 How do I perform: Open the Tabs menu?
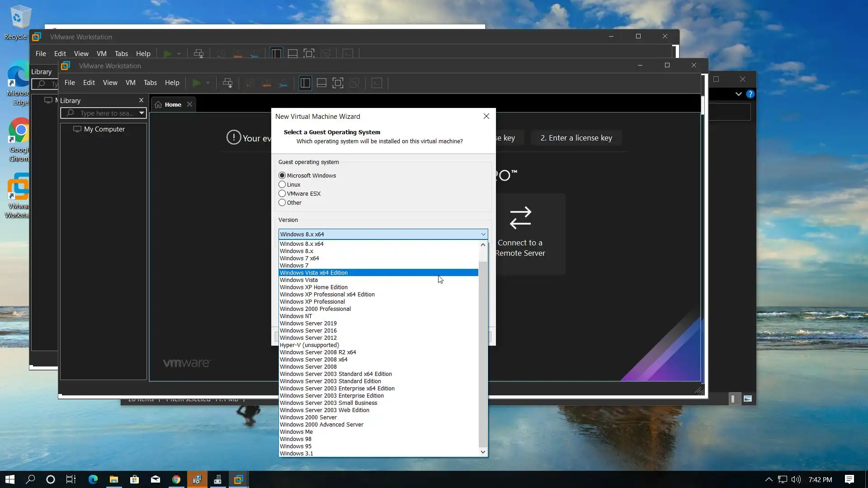150,83
